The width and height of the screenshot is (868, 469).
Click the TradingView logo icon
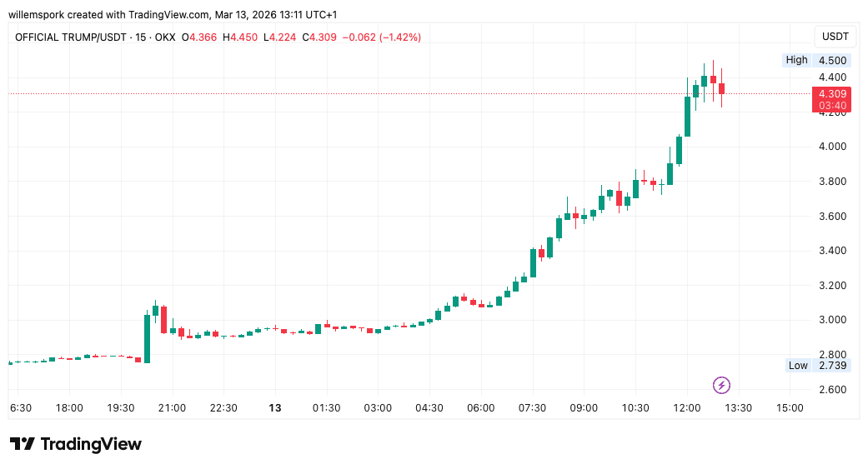click(22, 444)
